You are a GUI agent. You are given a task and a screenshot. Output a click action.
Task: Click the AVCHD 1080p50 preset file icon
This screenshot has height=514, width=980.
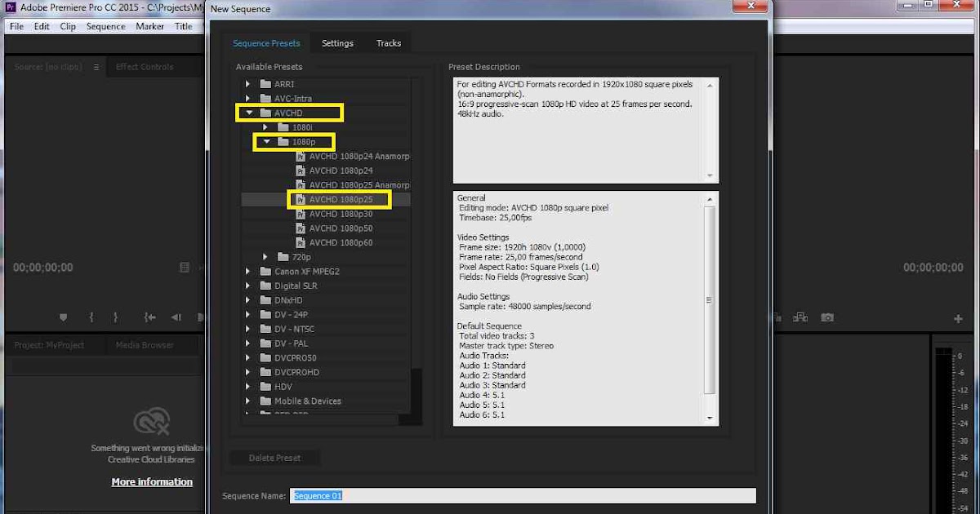coord(300,228)
